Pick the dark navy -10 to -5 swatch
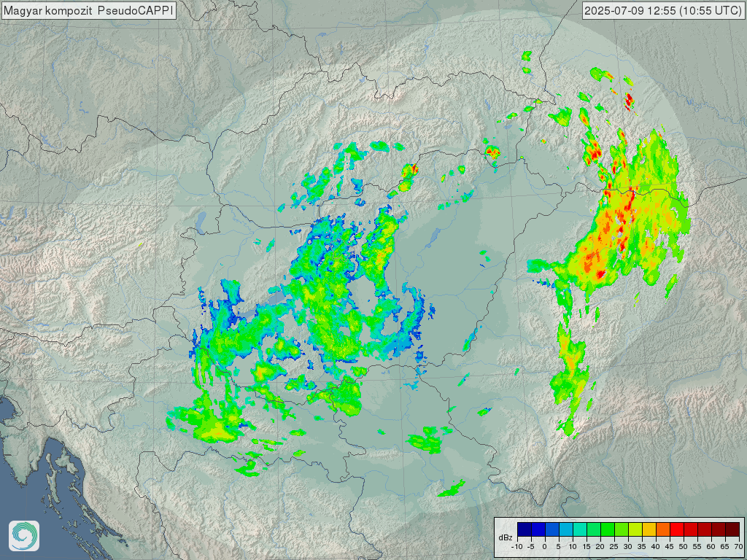 pyautogui.click(x=525, y=529)
